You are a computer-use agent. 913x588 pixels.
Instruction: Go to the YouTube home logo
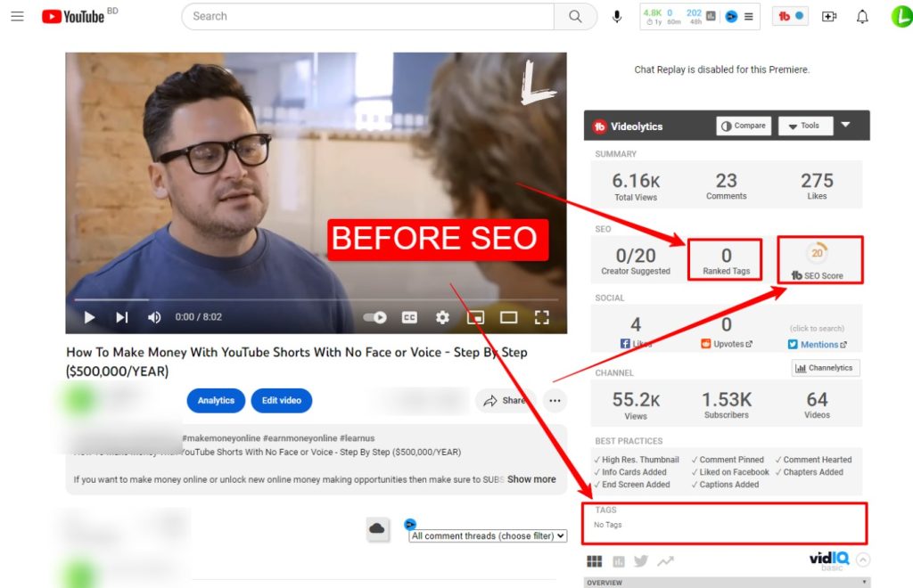73,16
